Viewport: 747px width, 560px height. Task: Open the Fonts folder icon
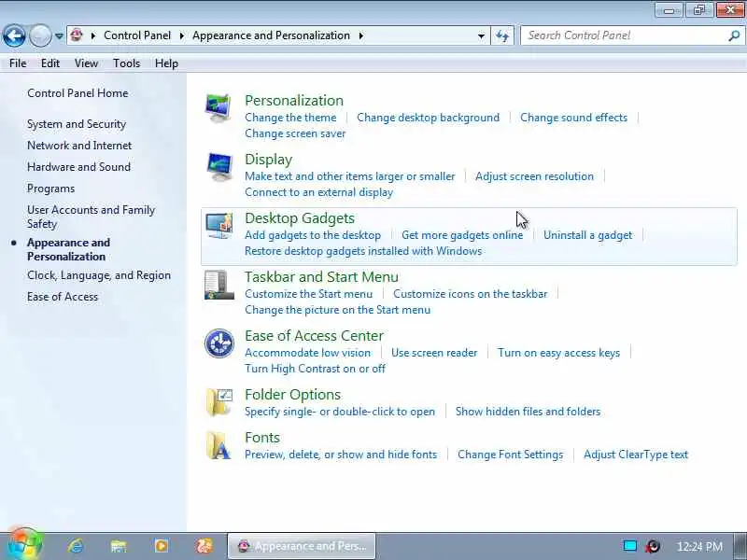(219, 445)
